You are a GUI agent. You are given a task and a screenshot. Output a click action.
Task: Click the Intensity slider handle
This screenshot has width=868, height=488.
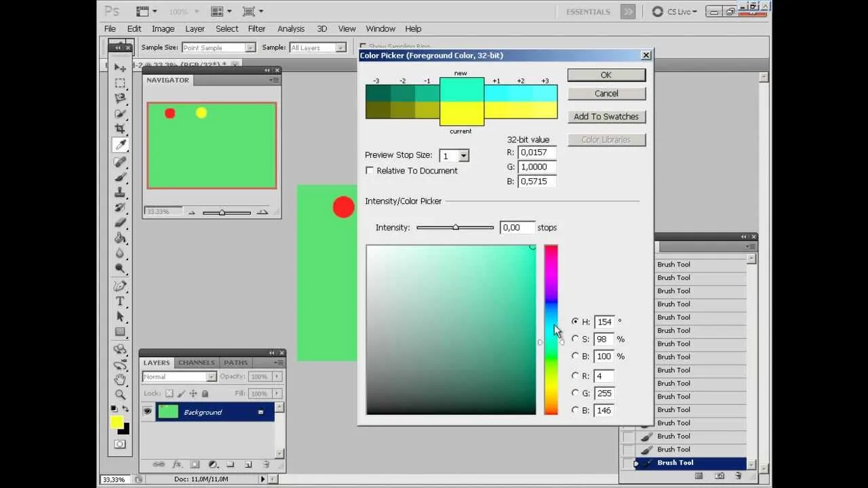[x=455, y=228]
